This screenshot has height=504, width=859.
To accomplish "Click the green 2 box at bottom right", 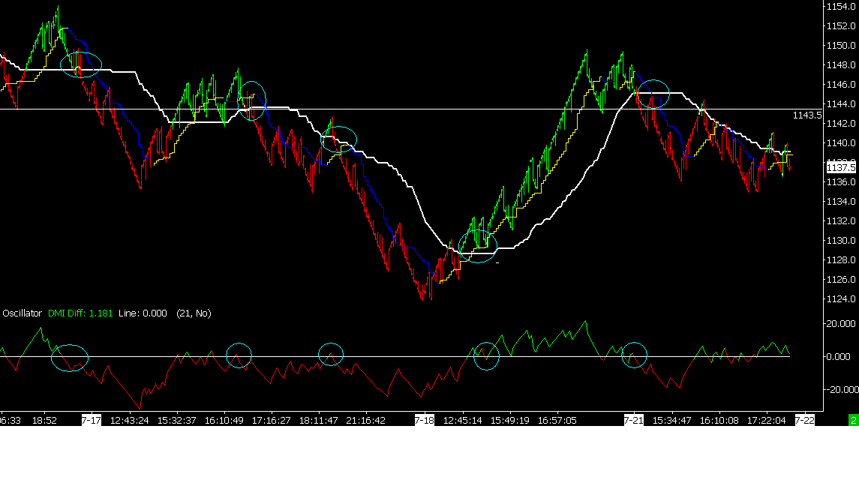I will pyautogui.click(x=854, y=420).
